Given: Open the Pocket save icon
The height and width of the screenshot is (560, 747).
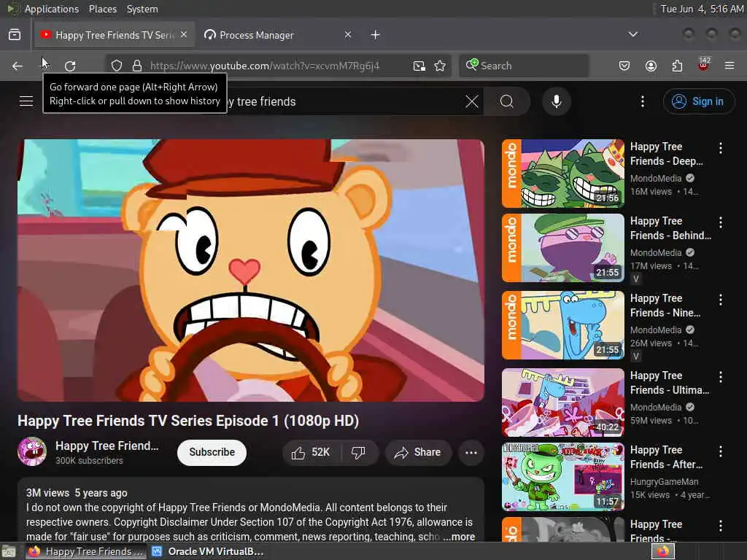Looking at the screenshot, I should point(624,66).
